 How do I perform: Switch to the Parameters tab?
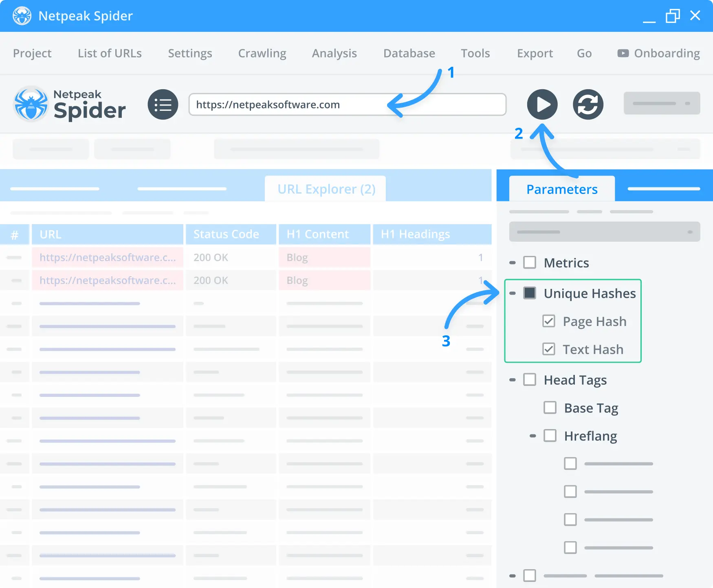tap(562, 189)
